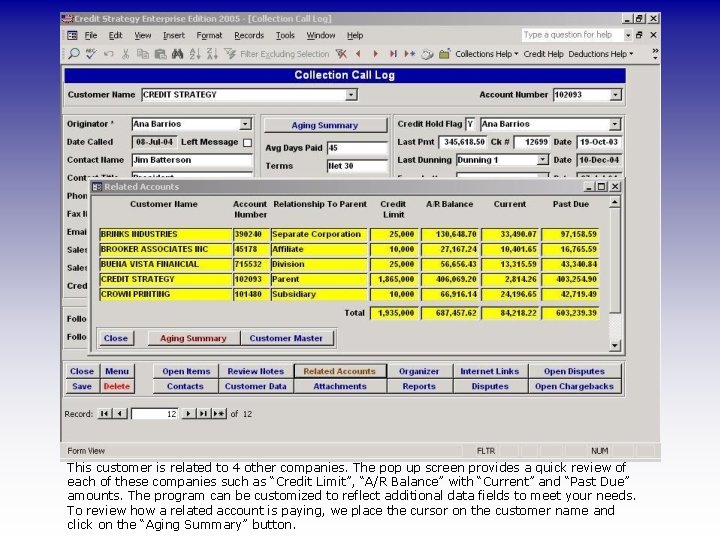This screenshot has height=540, width=720.
Task: Run the spelling check icon
Action: coord(91,54)
